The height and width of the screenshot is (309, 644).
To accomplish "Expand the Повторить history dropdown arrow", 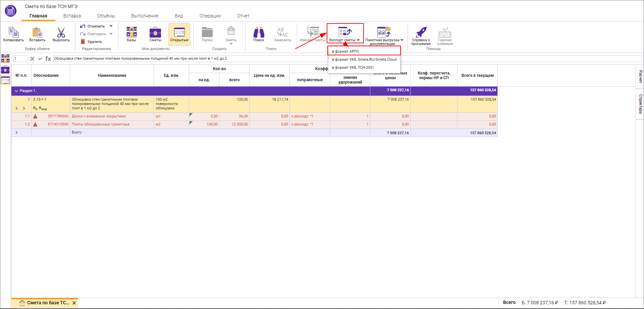I will [111, 34].
